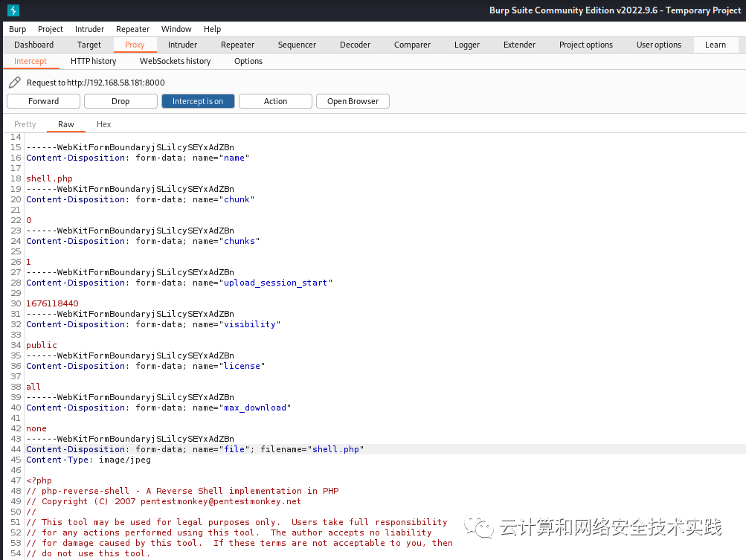
Task: Click the name="chunks" header on line 24
Action: 143,241
